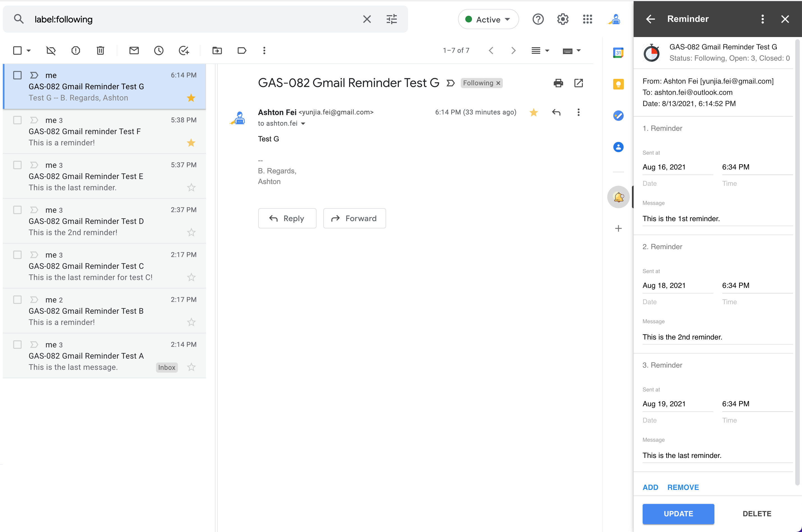802x532 pixels.
Task: Click the Print all icon
Action: coord(558,83)
